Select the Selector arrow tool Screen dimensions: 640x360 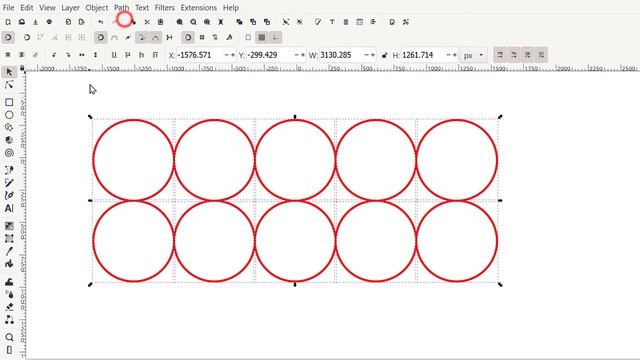(9, 72)
